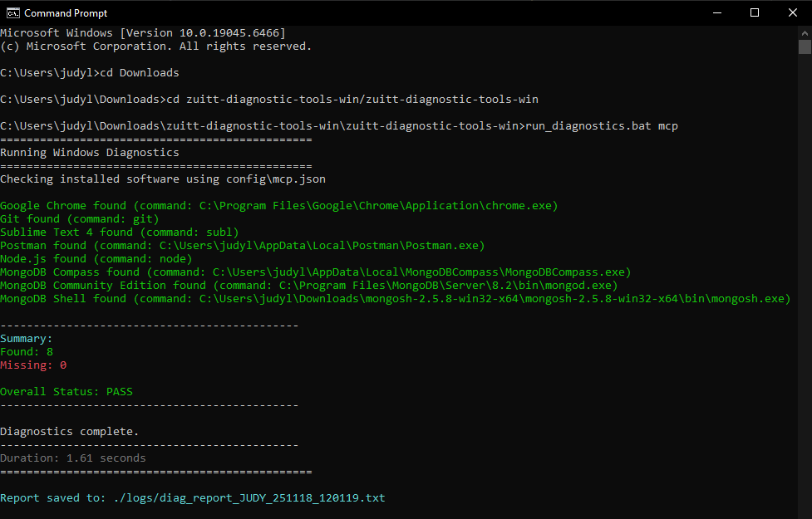This screenshot has height=519, width=812.
Task: Click the Command Prompt system menu icon
Action: [12, 12]
